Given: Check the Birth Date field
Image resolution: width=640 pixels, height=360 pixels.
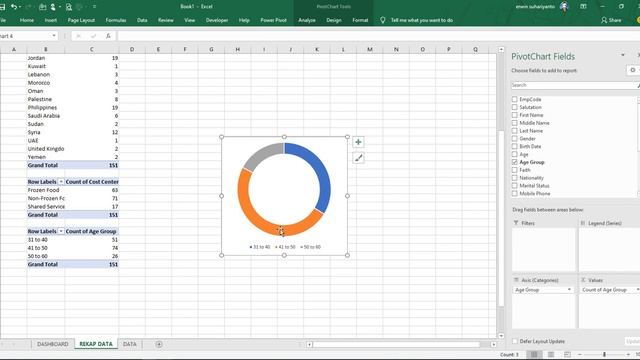Looking at the screenshot, I should pos(514,146).
